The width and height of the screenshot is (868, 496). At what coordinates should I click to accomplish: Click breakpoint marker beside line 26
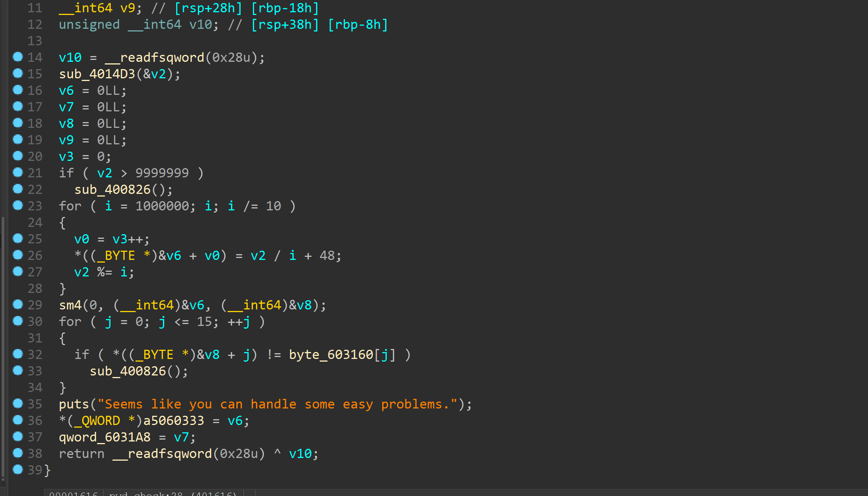tap(18, 255)
